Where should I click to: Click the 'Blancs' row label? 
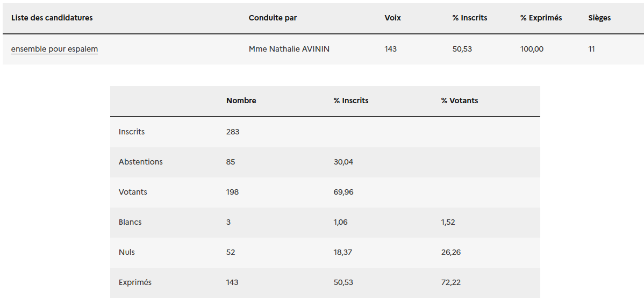pyautogui.click(x=130, y=222)
